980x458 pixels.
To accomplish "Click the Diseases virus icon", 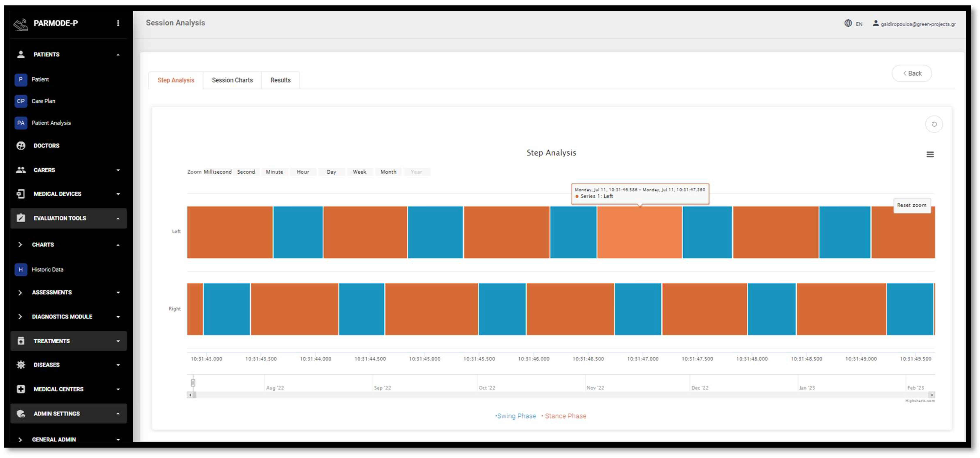I will click(x=21, y=365).
